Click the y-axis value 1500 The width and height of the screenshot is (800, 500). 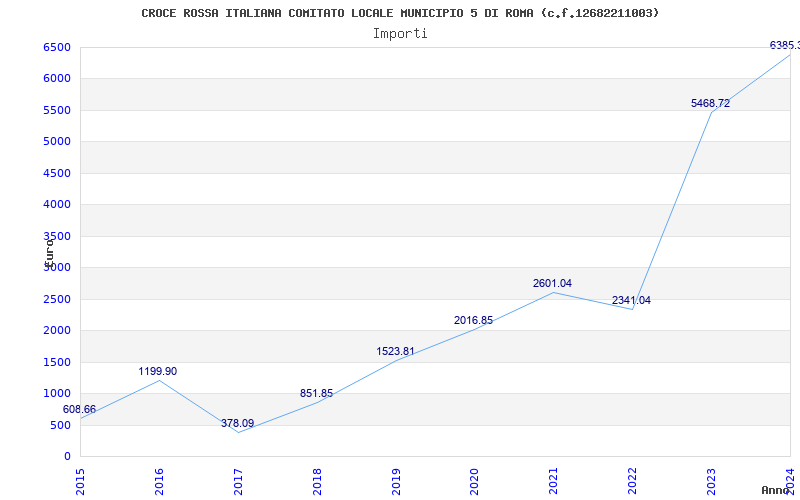point(57,362)
